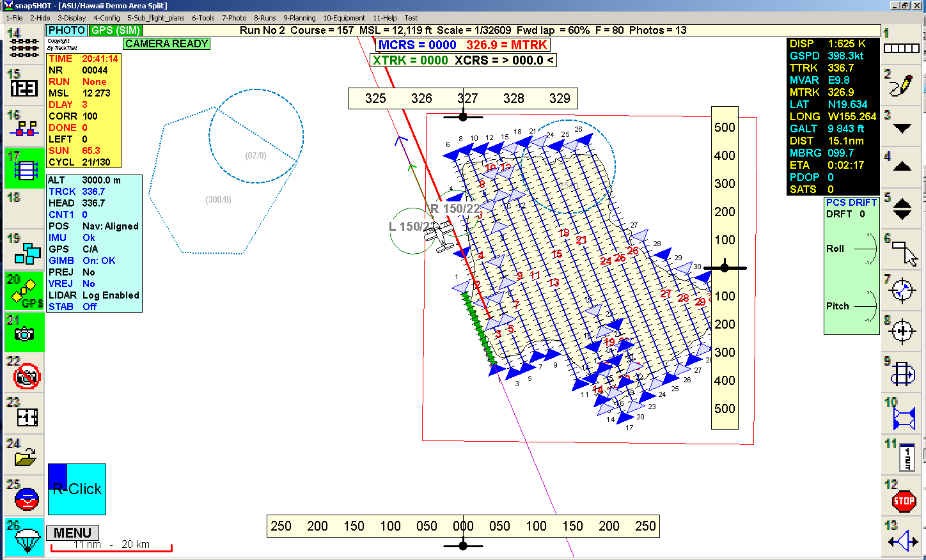Open the 4-Config menu

[x=106, y=18]
